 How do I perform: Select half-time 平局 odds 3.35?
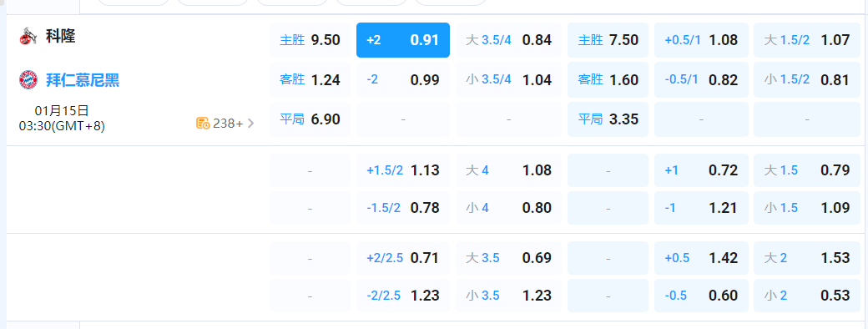coord(608,119)
